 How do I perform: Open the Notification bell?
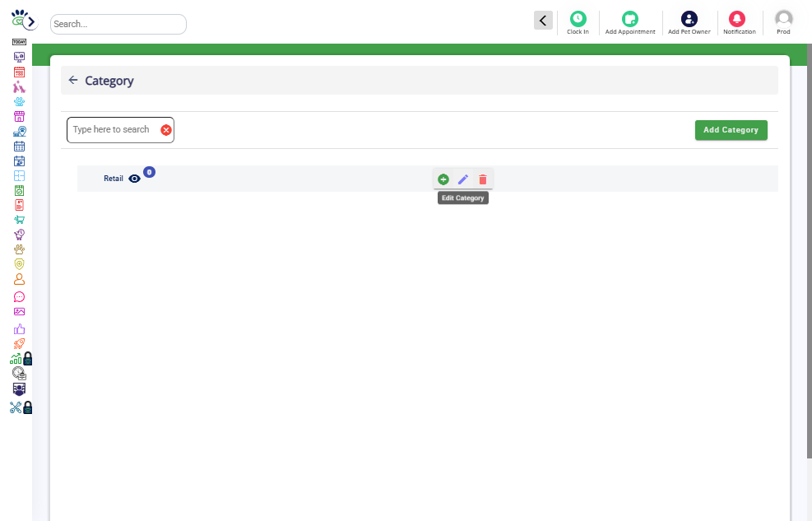click(737, 19)
